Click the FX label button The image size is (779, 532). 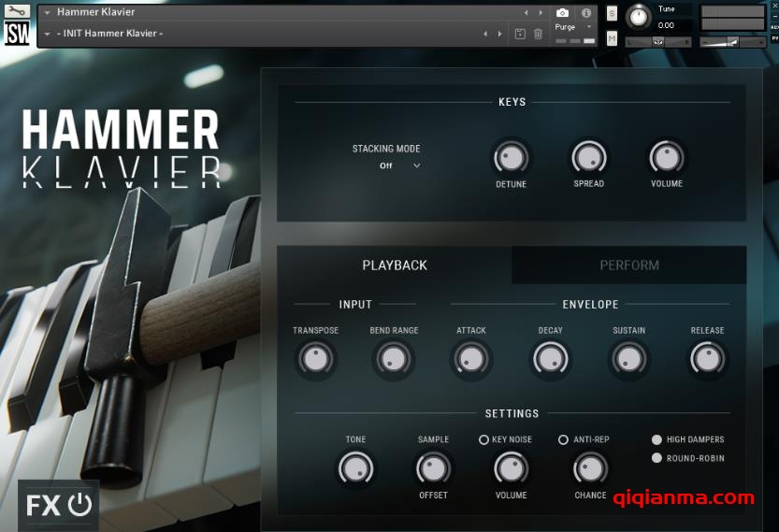pyautogui.click(x=44, y=506)
